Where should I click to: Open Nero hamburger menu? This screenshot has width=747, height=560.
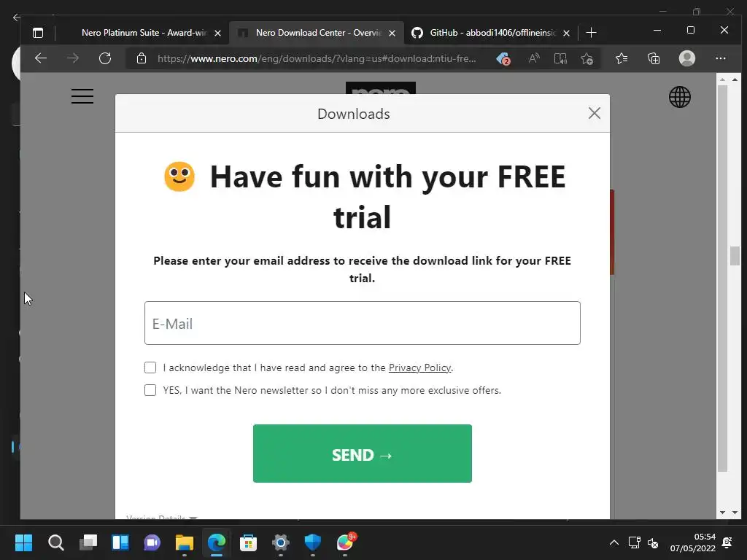[82, 96]
